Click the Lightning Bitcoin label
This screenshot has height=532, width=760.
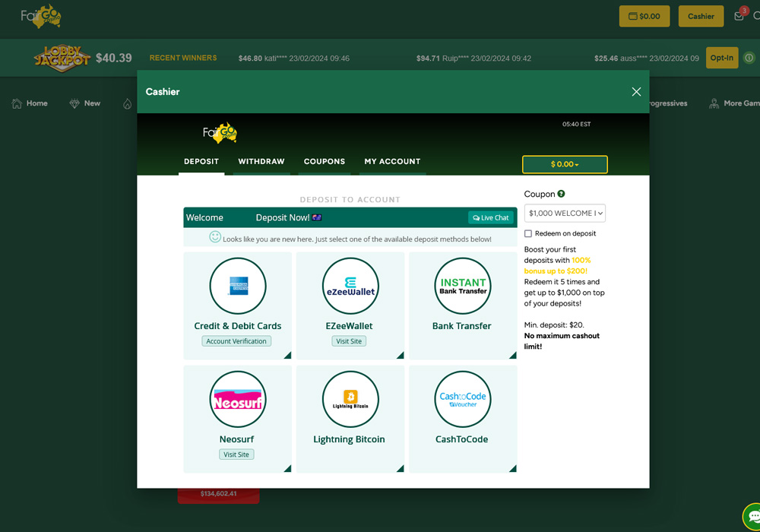pos(349,439)
